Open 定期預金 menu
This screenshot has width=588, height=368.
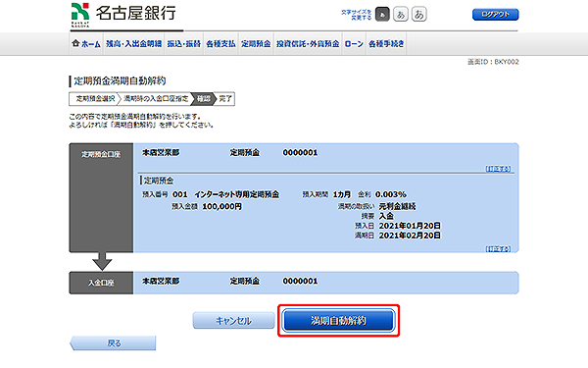(256, 44)
